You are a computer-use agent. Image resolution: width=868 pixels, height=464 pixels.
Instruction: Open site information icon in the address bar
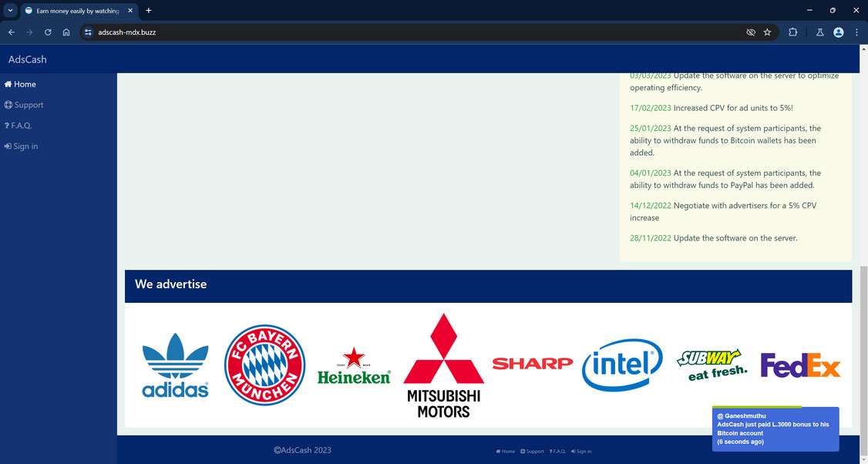(x=88, y=32)
